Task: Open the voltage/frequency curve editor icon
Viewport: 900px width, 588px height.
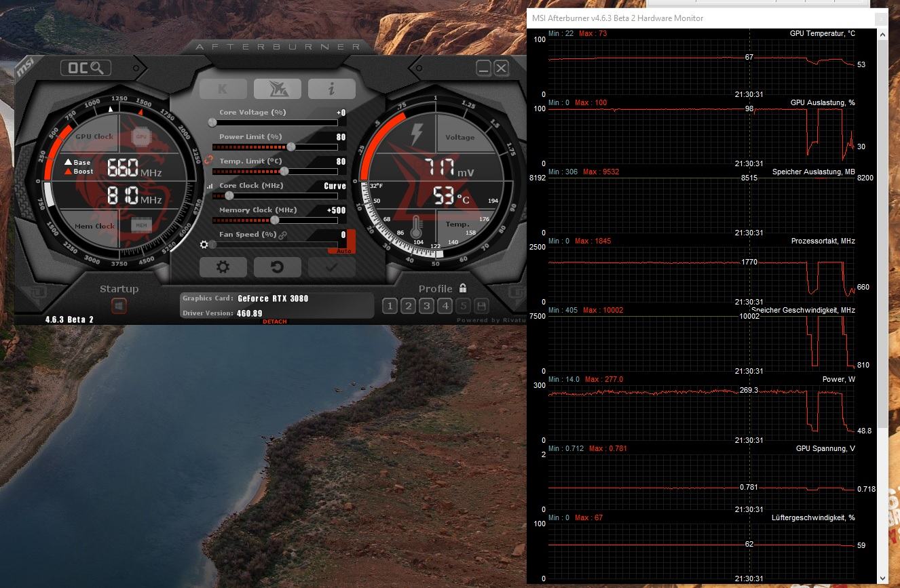Action: tap(209, 186)
